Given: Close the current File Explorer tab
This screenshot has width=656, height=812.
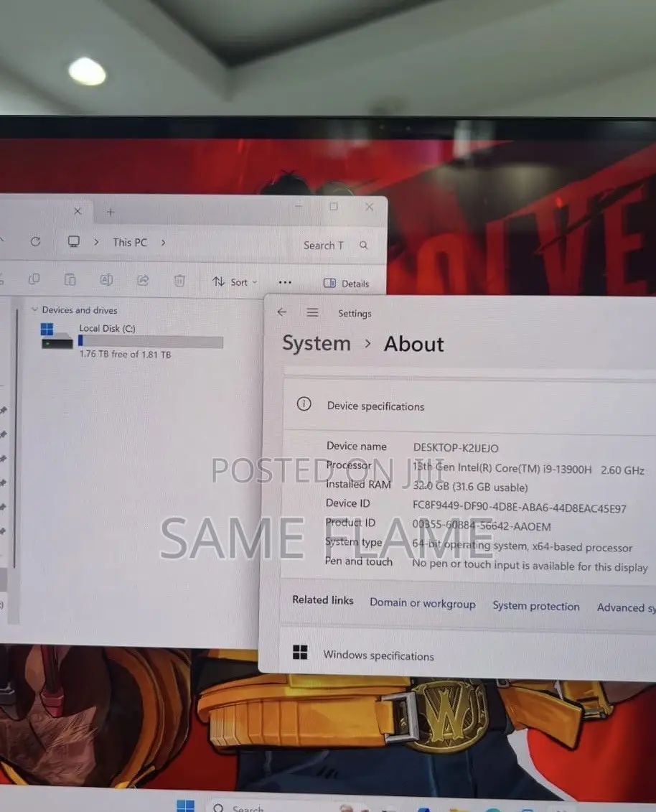Looking at the screenshot, I should (x=77, y=211).
